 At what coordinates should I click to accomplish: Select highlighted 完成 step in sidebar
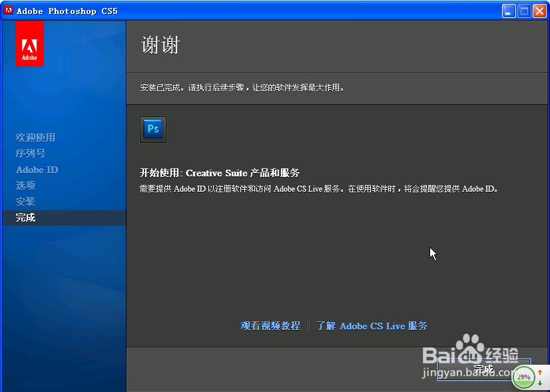click(x=64, y=218)
